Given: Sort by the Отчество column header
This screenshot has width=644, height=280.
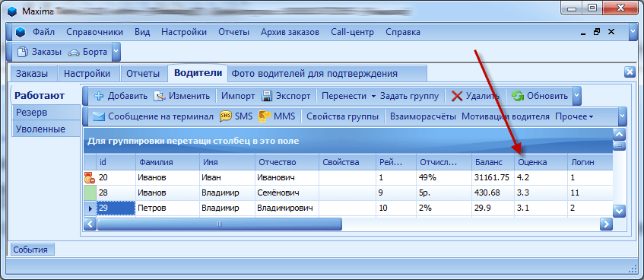Looking at the screenshot, I should 287,162.
